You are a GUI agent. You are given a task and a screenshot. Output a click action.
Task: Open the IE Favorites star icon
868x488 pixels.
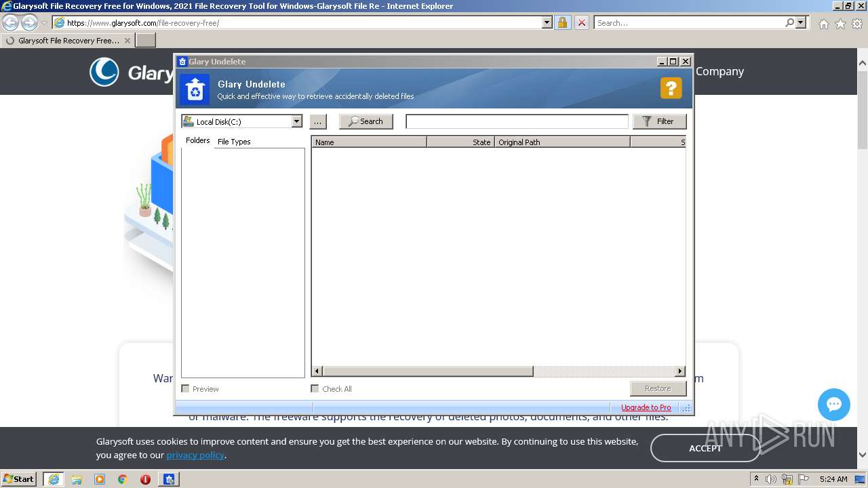pyautogui.click(x=840, y=24)
